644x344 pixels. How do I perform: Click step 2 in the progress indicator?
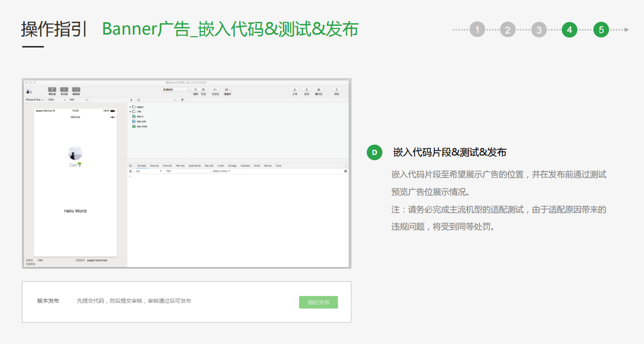click(508, 30)
